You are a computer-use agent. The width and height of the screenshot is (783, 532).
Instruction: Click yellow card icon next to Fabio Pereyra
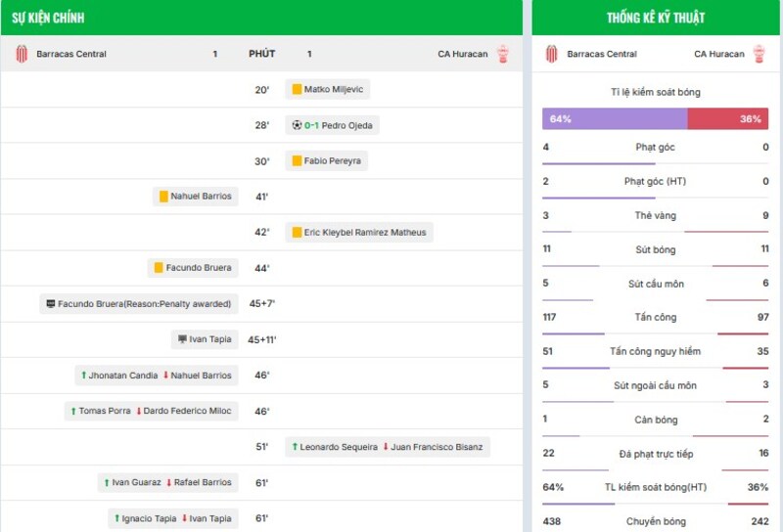[x=297, y=160]
